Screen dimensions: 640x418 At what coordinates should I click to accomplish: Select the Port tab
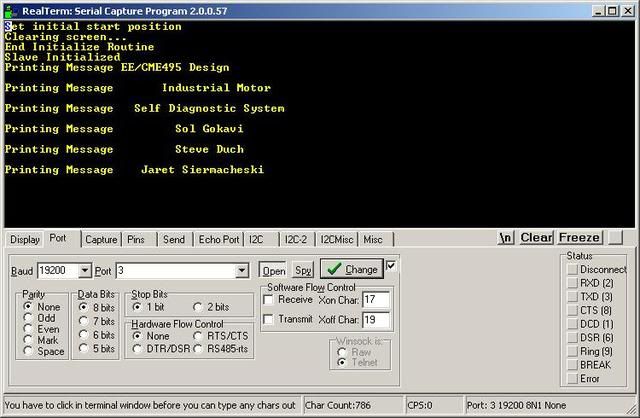pyautogui.click(x=58, y=238)
